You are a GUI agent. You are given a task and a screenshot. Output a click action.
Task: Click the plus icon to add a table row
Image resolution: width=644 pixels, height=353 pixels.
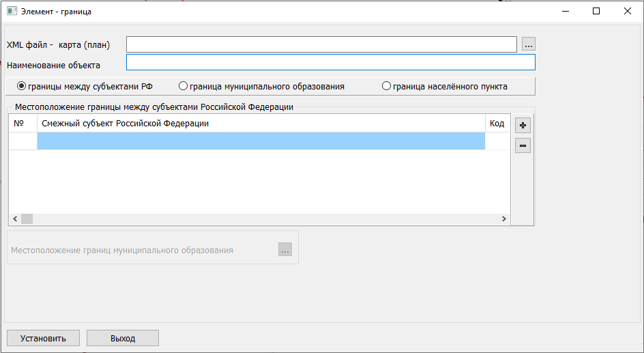(x=523, y=126)
